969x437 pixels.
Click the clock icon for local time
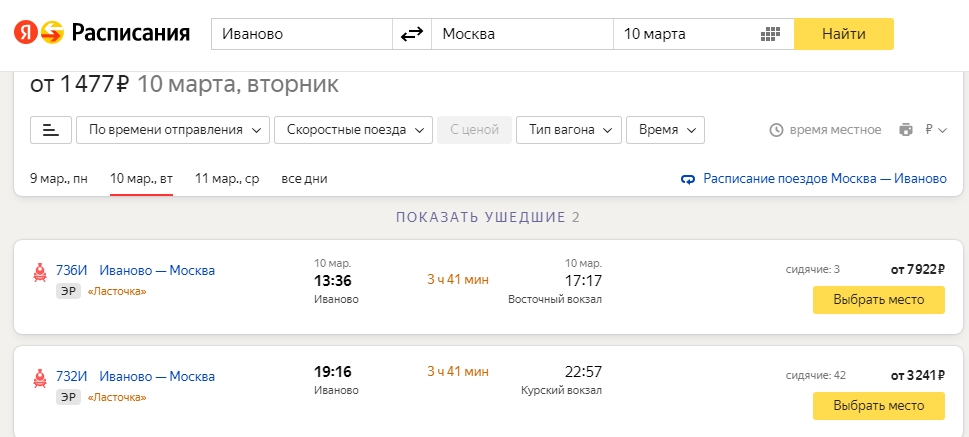[x=776, y=130]
